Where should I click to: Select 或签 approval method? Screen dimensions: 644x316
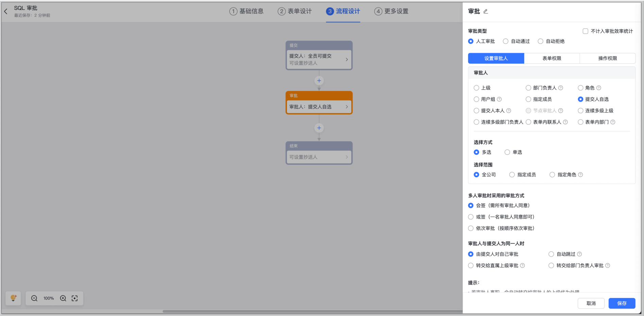(471, 217)
